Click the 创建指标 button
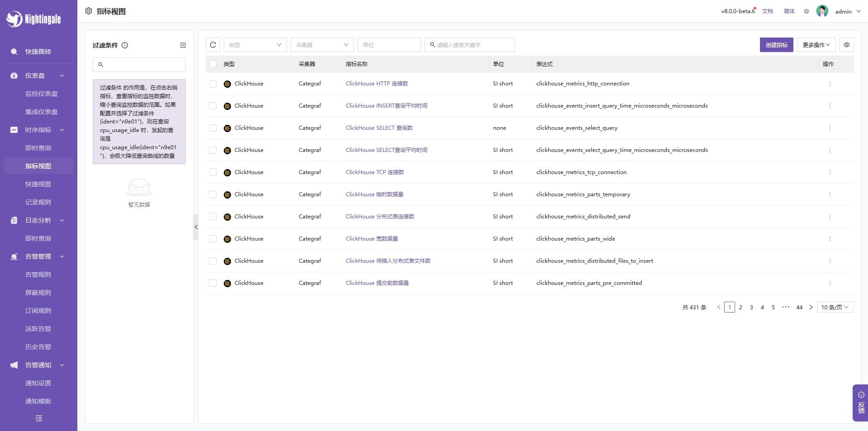This screenshot has width=868, height=431. pyautogui.click(x=777, y=45)
